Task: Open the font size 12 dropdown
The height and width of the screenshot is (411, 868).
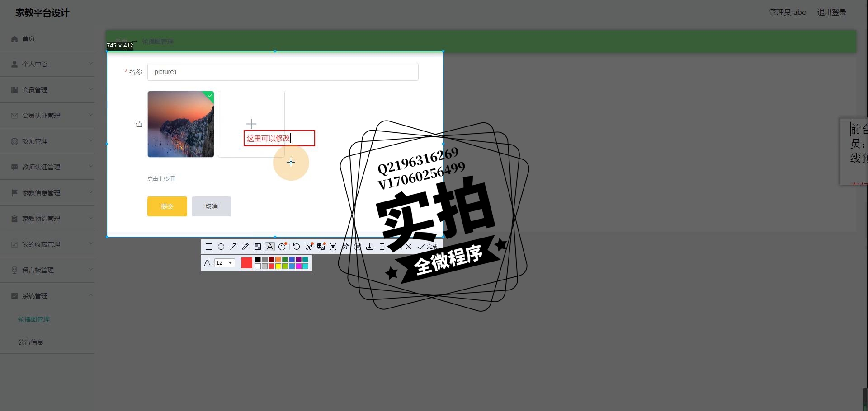Action: [225, 263]
